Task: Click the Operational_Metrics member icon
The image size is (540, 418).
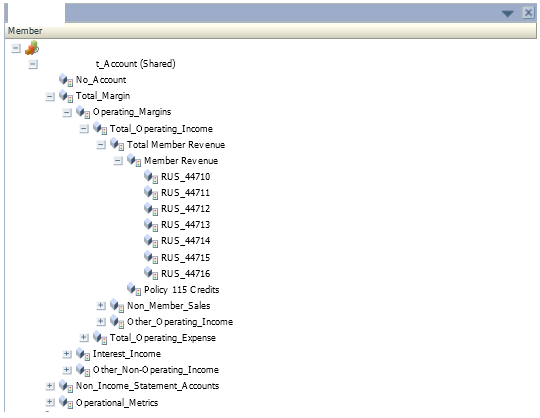Action: pyautogui.click(x=65, y=402)
